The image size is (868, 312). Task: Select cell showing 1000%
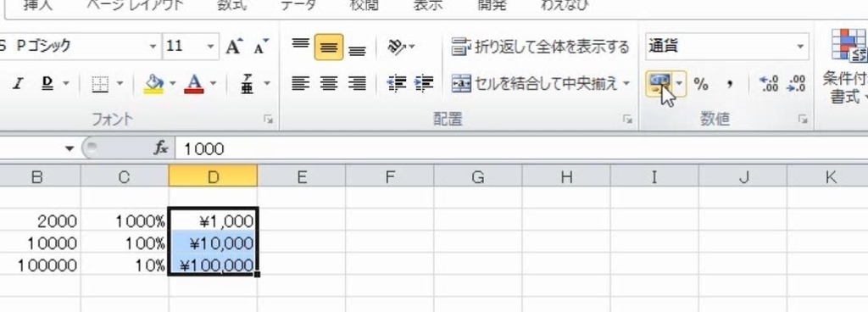(x=125, y=221)
